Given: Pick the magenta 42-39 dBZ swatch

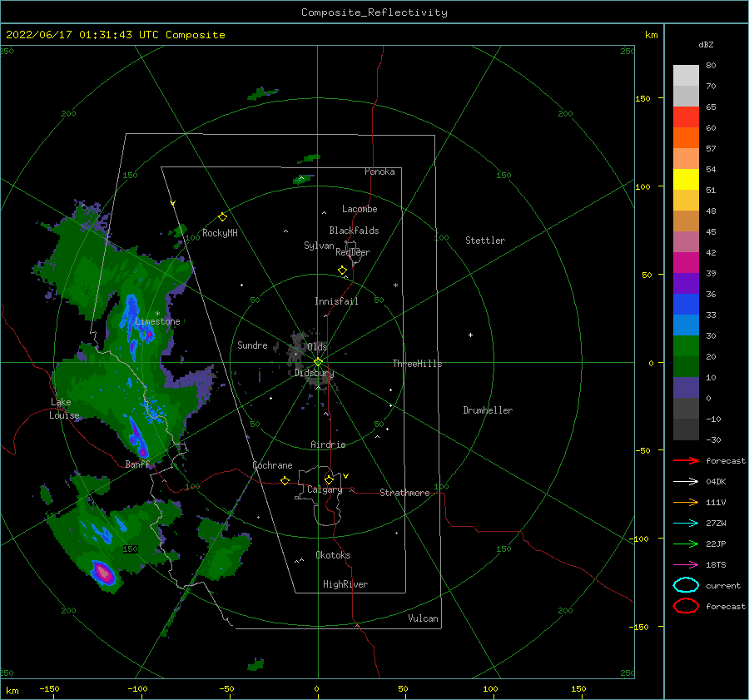Looking at the screenshot, I should coord(686,263).
